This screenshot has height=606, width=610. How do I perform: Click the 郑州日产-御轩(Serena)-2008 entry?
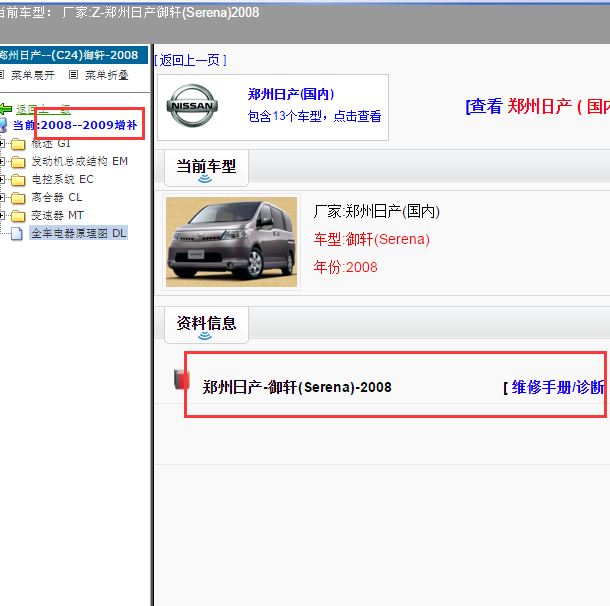pyautogui.click(x=297, y=387)
